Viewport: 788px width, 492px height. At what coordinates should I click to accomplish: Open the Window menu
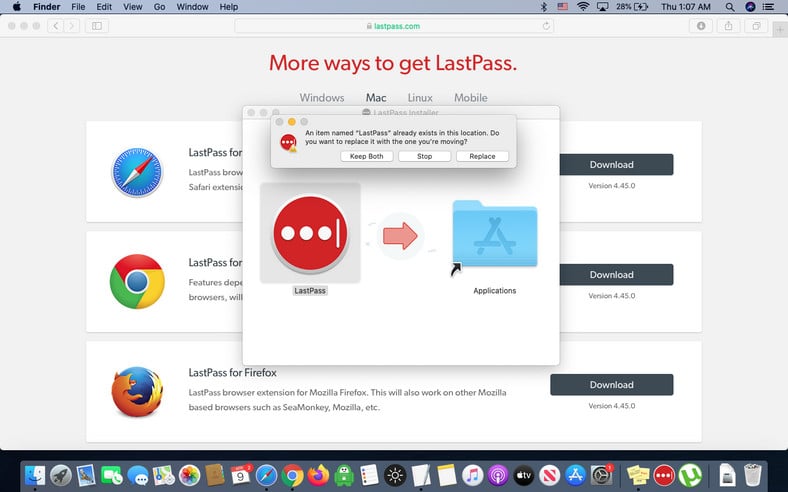192,7
